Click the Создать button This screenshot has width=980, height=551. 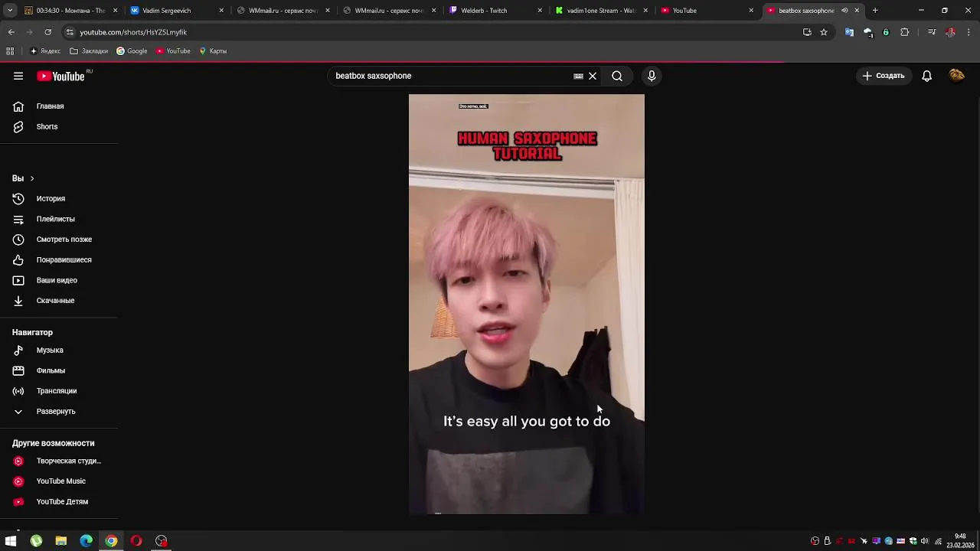883,76
